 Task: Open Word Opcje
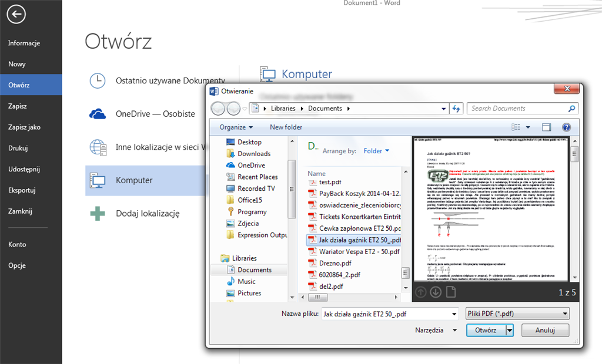17,265
